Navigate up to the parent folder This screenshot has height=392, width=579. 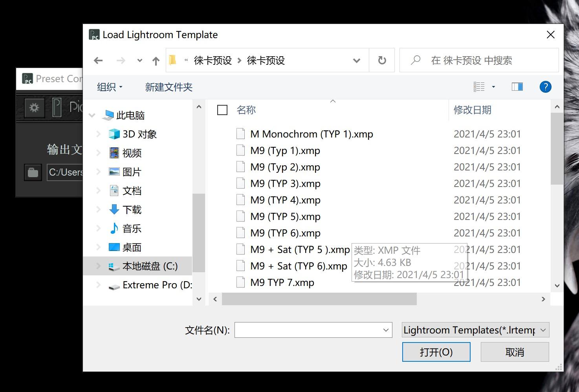click(156, 60)
